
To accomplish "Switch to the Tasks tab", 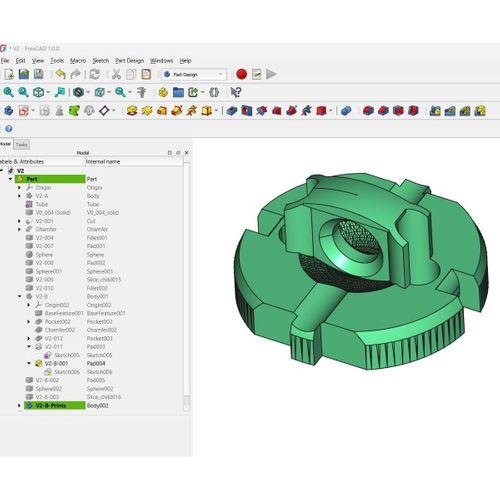I will (22, 144).
